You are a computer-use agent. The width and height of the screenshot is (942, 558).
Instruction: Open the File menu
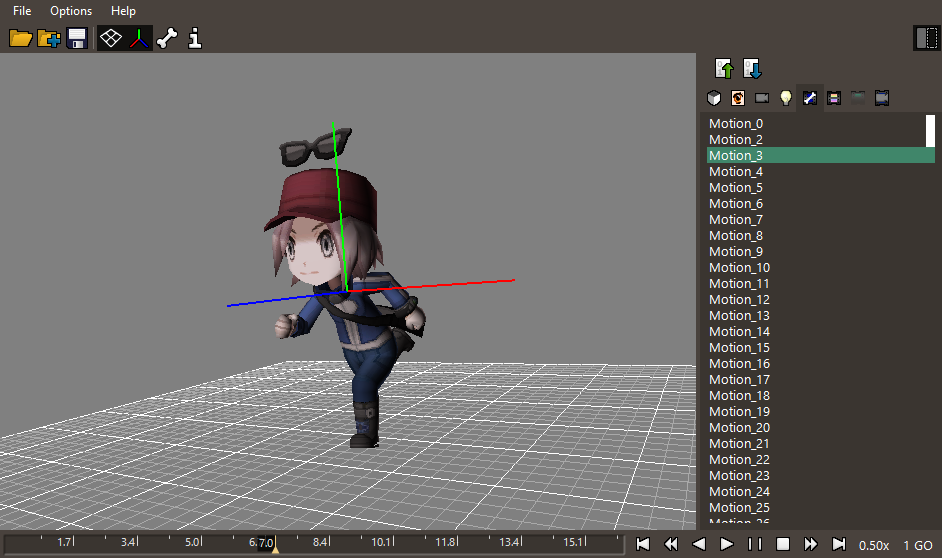tap(22, 11)
